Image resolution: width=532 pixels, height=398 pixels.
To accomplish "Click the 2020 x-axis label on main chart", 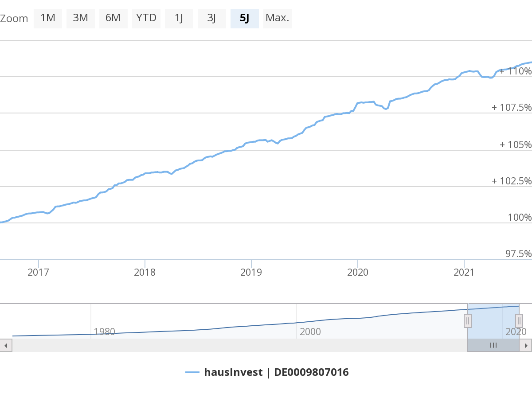I will coord(358,272).
